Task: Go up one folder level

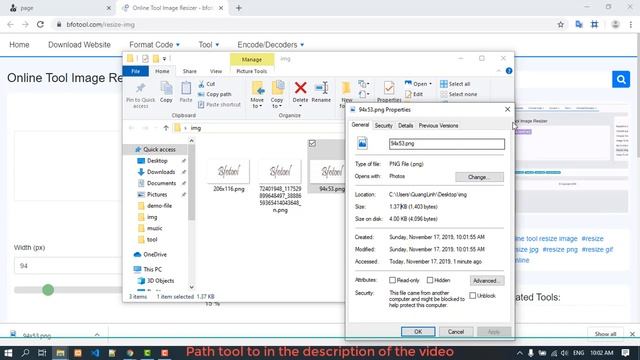Action: coord(166,128)
